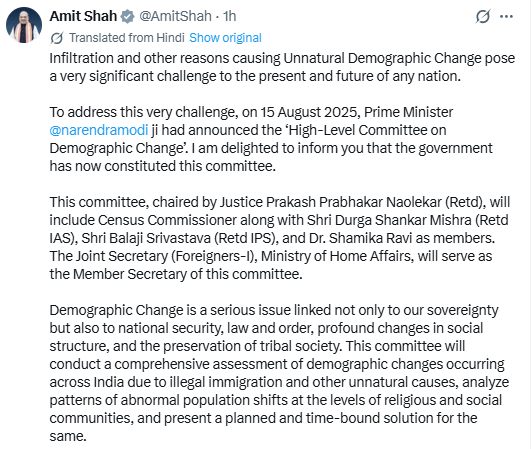Open the @narendramodi mention

tap(99, 130)
